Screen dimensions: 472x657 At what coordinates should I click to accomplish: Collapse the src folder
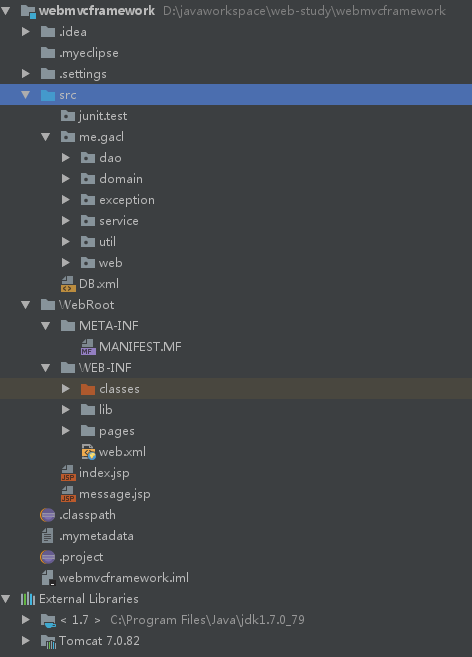pos(26,95)
